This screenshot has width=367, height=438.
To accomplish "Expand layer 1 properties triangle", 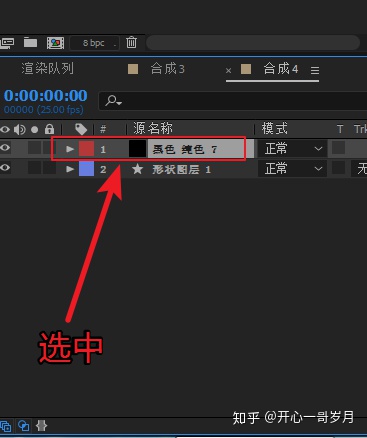I will 70,149.
